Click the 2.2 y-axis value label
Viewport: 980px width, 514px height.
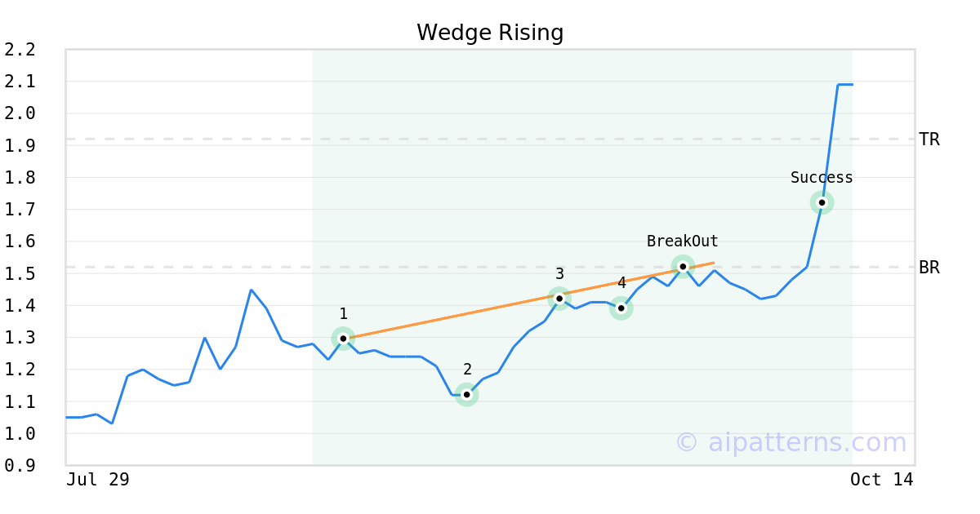(20, 50)
